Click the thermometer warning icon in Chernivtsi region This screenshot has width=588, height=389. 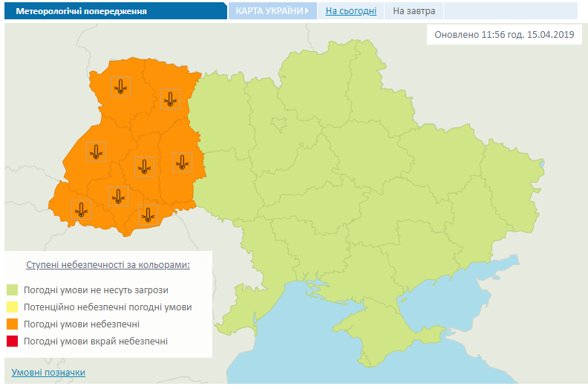coord(148,215)
